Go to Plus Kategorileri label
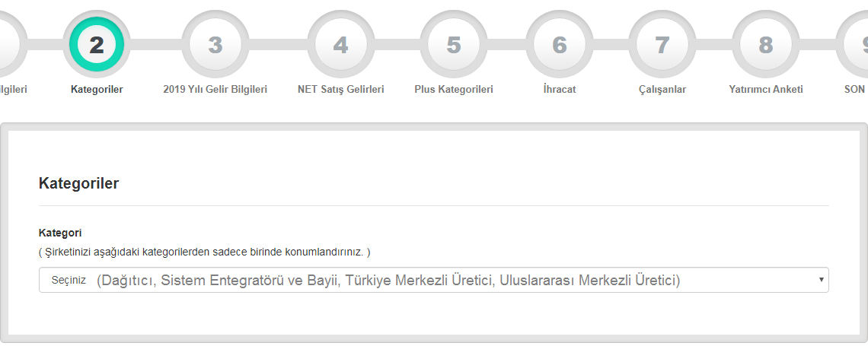The width and height of the screenshot is (868, 346). click(454, 89)
